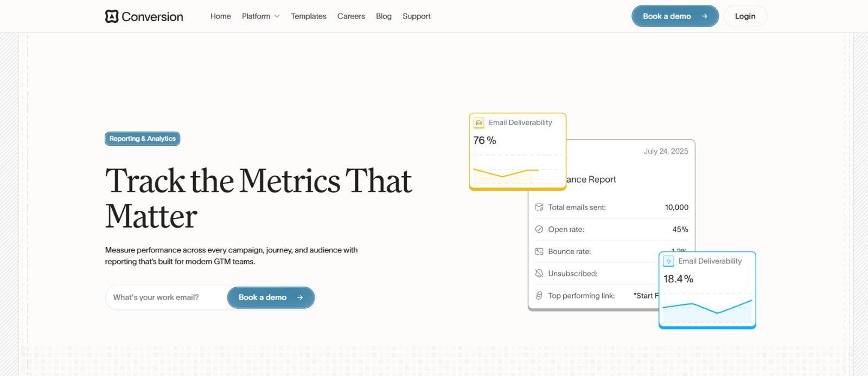Go to Home in navigation
The width and height of the screenshot is (868, 376).
221,16
